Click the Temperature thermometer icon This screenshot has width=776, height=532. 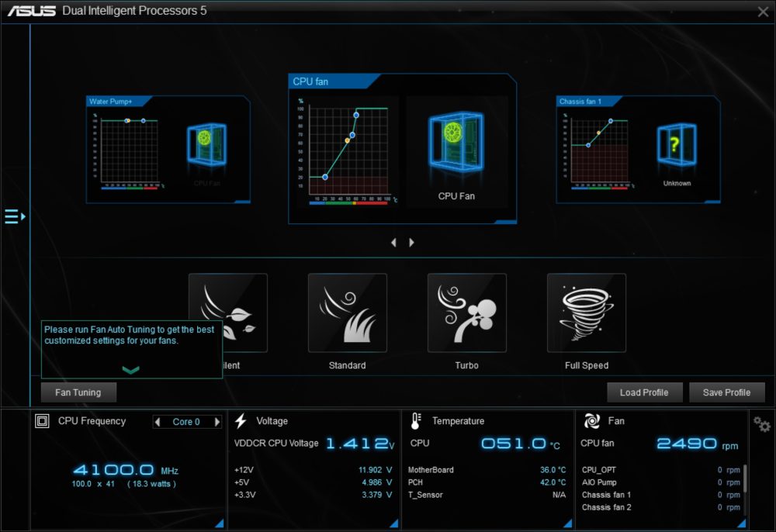tap(416, 421)
